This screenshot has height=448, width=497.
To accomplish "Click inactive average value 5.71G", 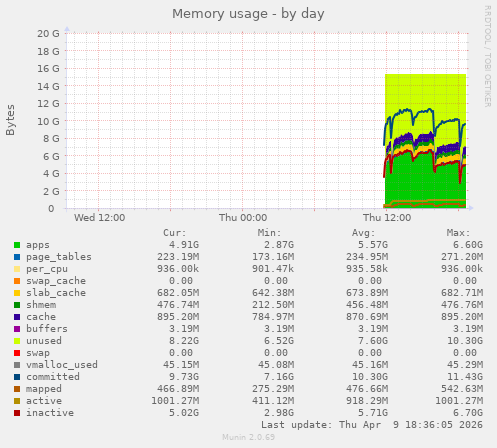I will [373, 413].
